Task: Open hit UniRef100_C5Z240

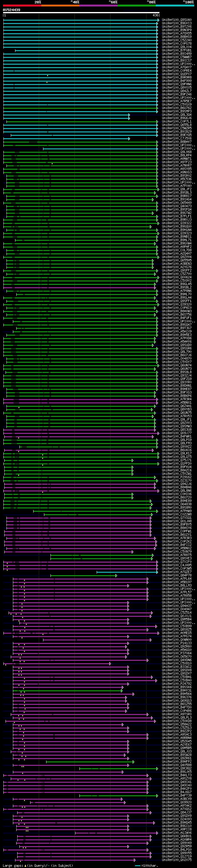Action: click(177, 40)
